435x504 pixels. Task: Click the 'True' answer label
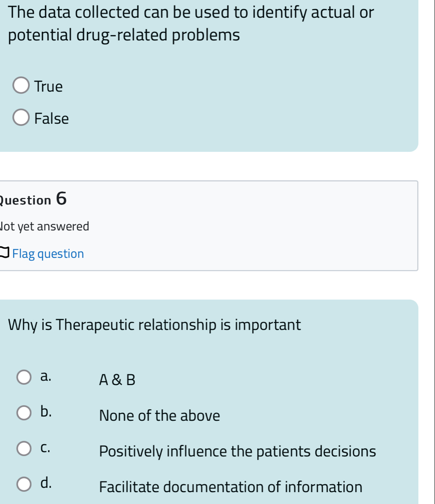[49, 87]
